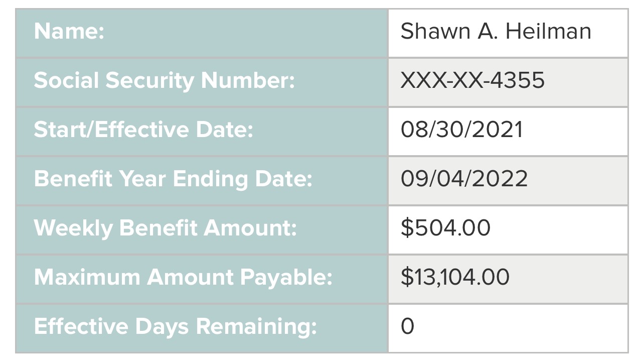Click the "Social Security Number:" label
The image size is (644, 364).
point(164,81)
